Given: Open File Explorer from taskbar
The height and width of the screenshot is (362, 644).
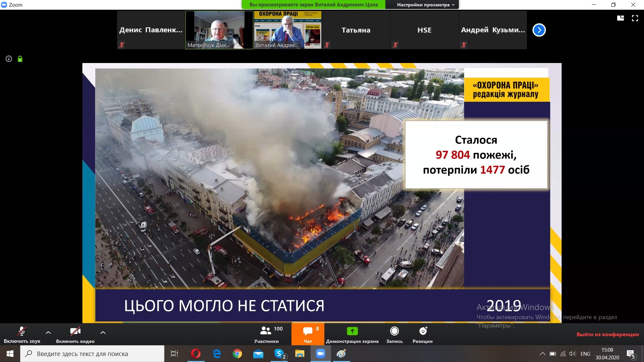Looking at the screenshot, I should 300,354.
